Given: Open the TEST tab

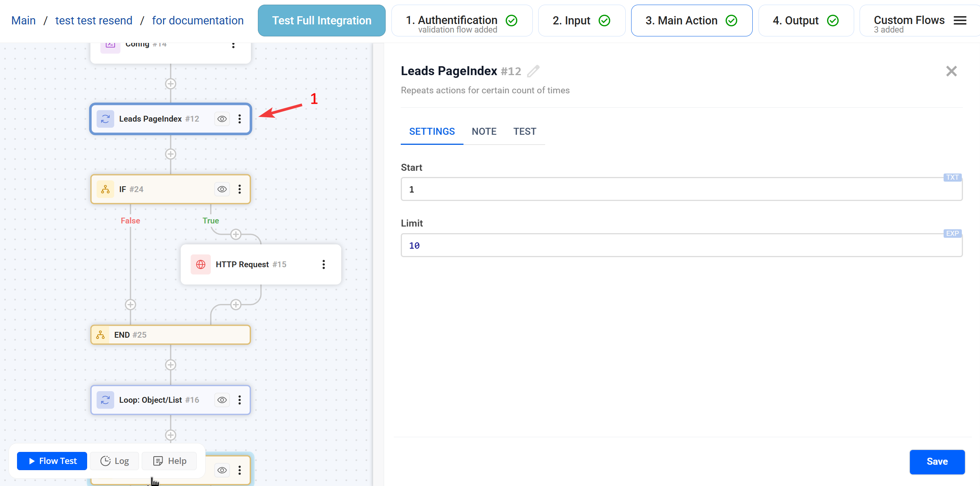Looking at the screenshot, I should [525, 131].
